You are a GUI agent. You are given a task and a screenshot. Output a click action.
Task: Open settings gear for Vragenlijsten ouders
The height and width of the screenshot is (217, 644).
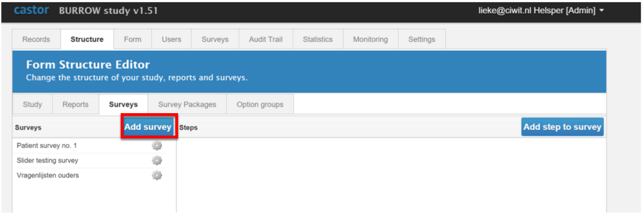pos(156,175)
